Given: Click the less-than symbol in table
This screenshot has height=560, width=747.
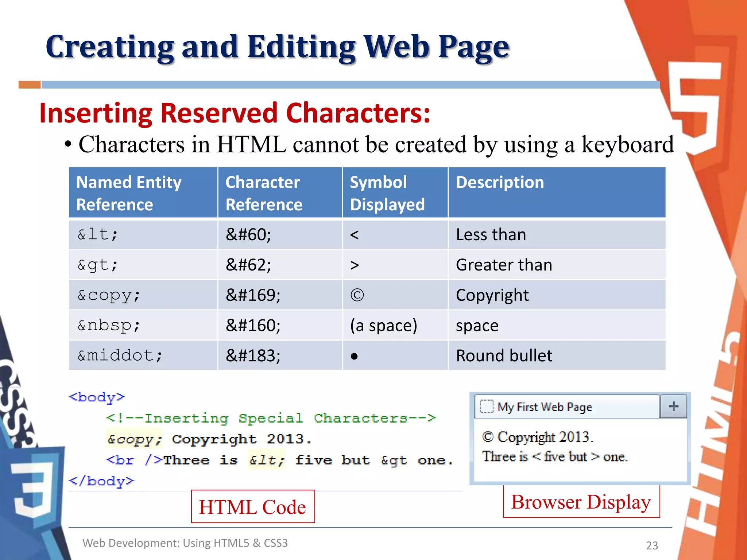Looking at the screenshot, I should 354,235.
